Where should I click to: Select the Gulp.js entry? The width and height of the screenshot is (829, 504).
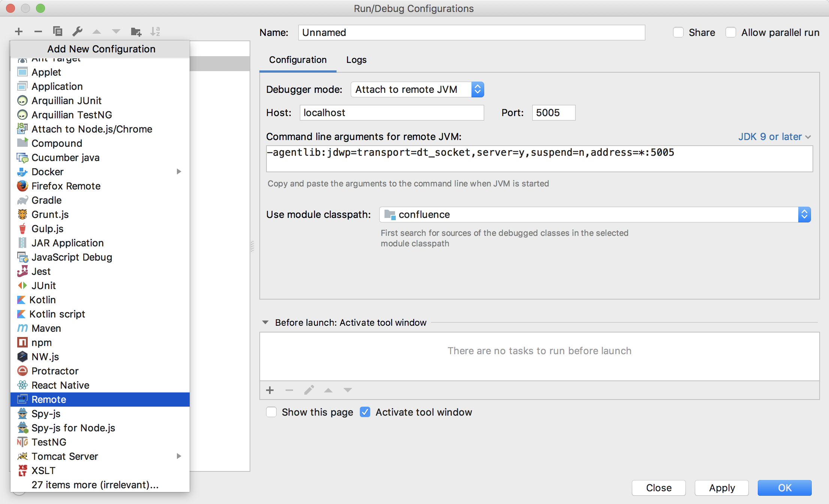[100, 228]
